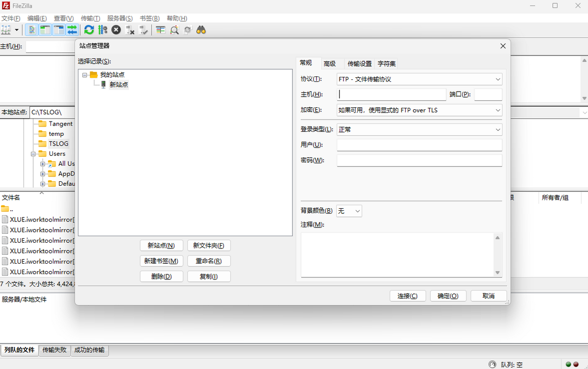The image size is (588, 369).
Task: Open the 传输(T) menu
Action: point(91,18)
